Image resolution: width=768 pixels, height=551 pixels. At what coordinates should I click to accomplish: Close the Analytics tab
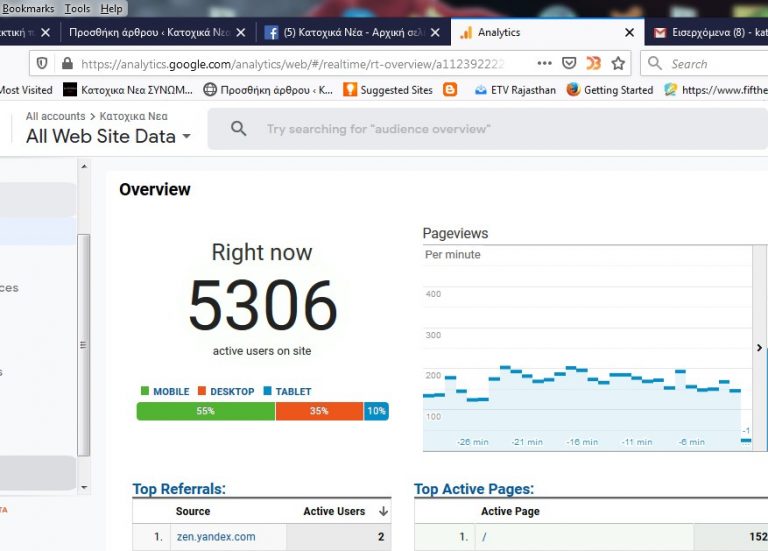pyautogui.click(x=629, y=32)
